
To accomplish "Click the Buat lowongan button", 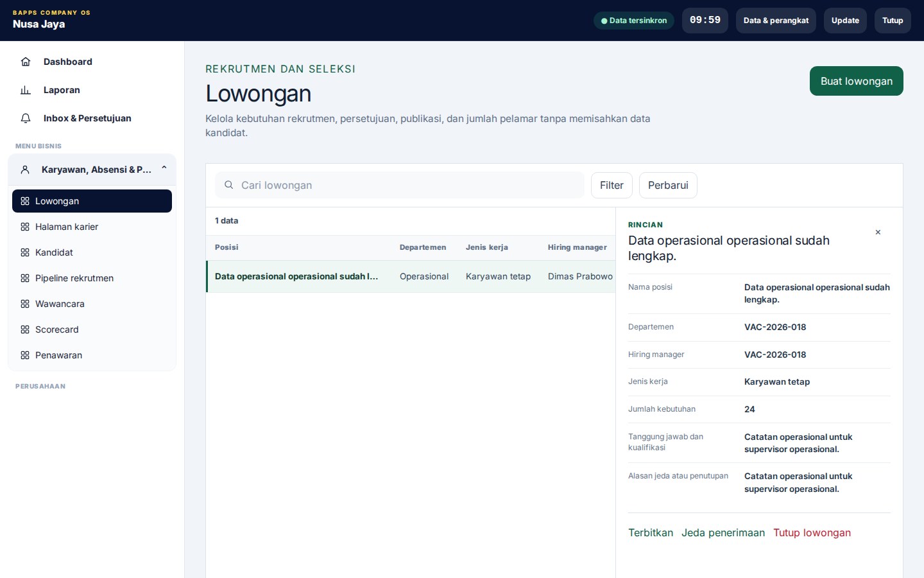I will pos(856,81).
